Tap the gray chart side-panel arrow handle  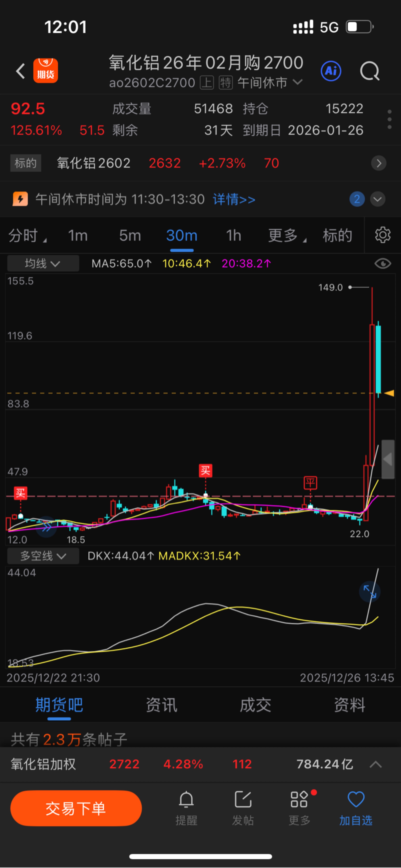388,459
